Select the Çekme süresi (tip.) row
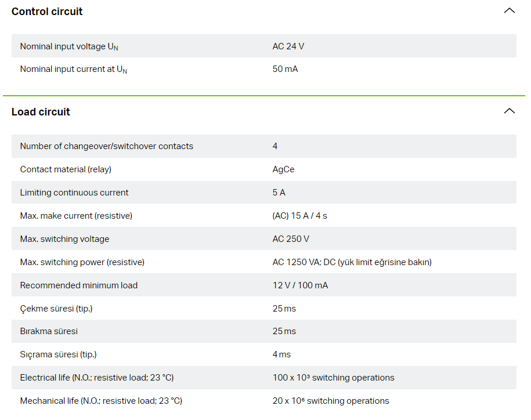 point(264,308)
